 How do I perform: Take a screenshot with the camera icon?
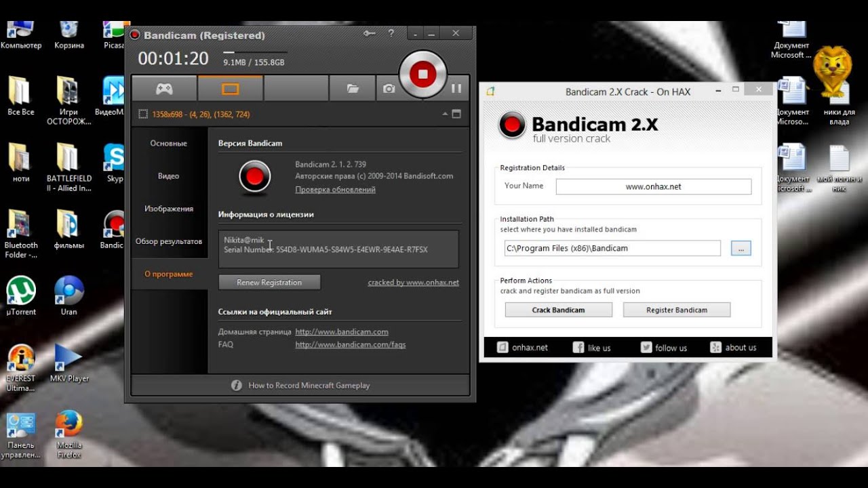[389, 88]
